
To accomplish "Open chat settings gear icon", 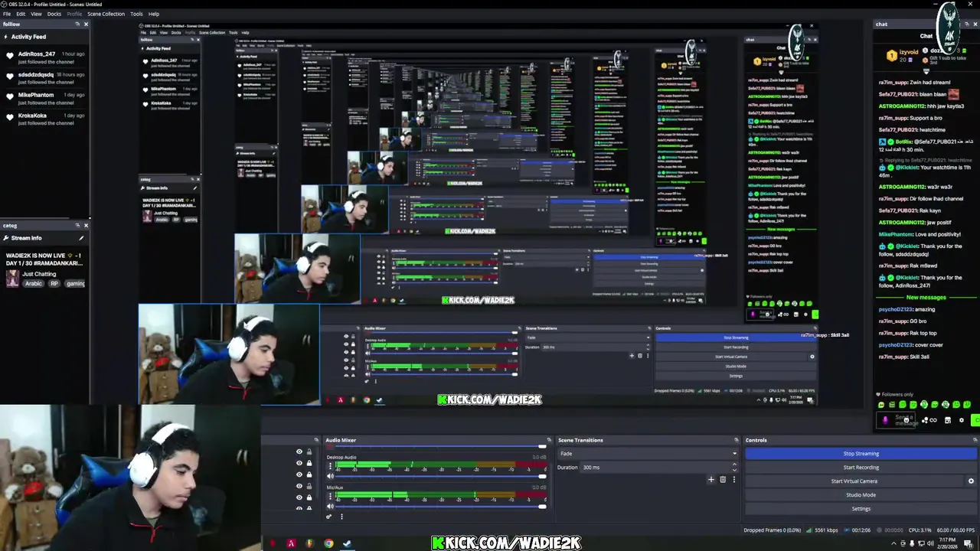I will [x=962, y=420].
